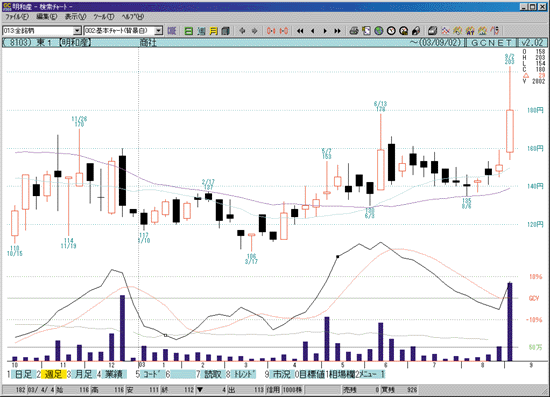Jump back fast with the double-left arrow
The image size is (550, 397).
click(300, 31)
